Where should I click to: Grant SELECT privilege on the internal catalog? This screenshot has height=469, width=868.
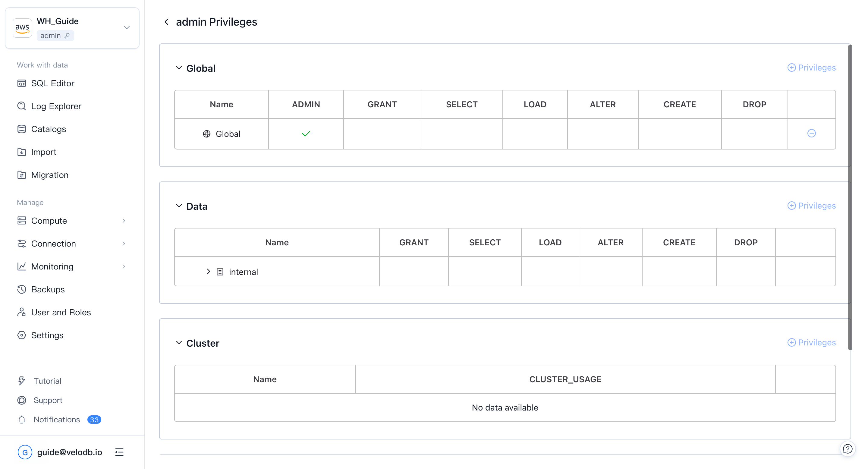pyautogui.click(x=485, y=271)
